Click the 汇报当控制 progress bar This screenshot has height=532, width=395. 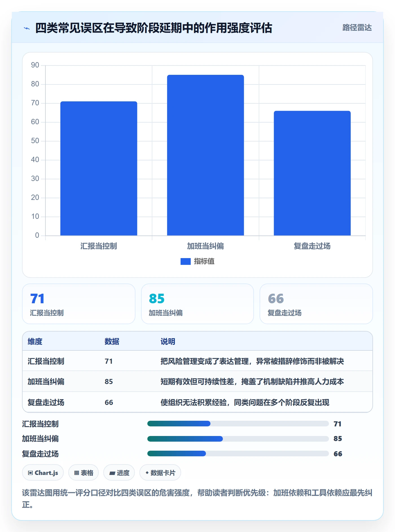click(238, 424)
